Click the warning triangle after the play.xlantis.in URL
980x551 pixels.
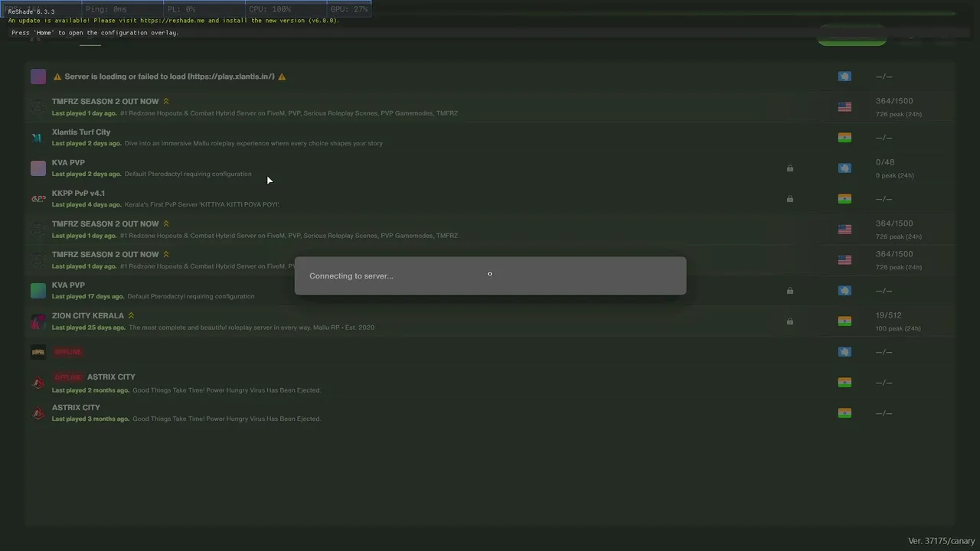[x=282, y=77]
